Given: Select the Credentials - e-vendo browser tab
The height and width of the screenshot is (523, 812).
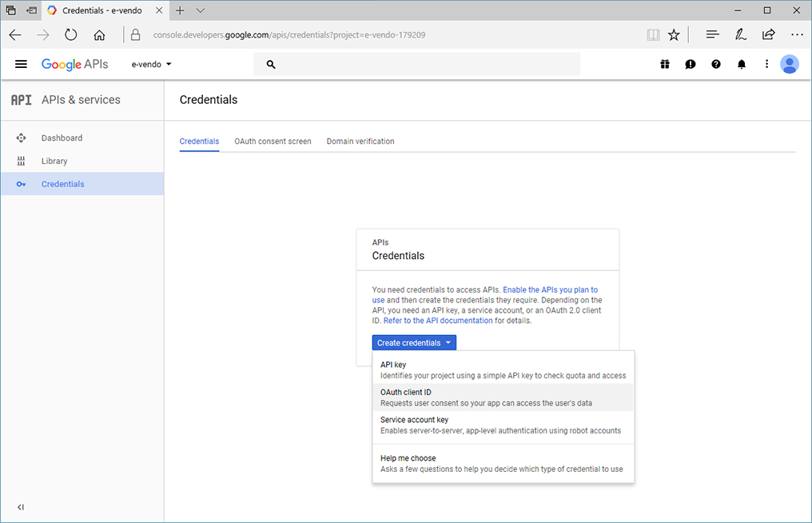Looking at the screenshot, I should pos(104,10).
